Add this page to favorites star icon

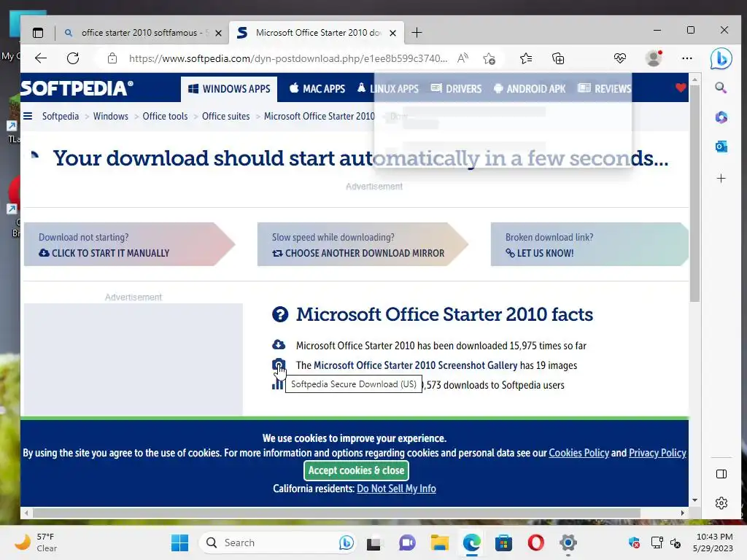pyautogui.click(x=489, y=58)
